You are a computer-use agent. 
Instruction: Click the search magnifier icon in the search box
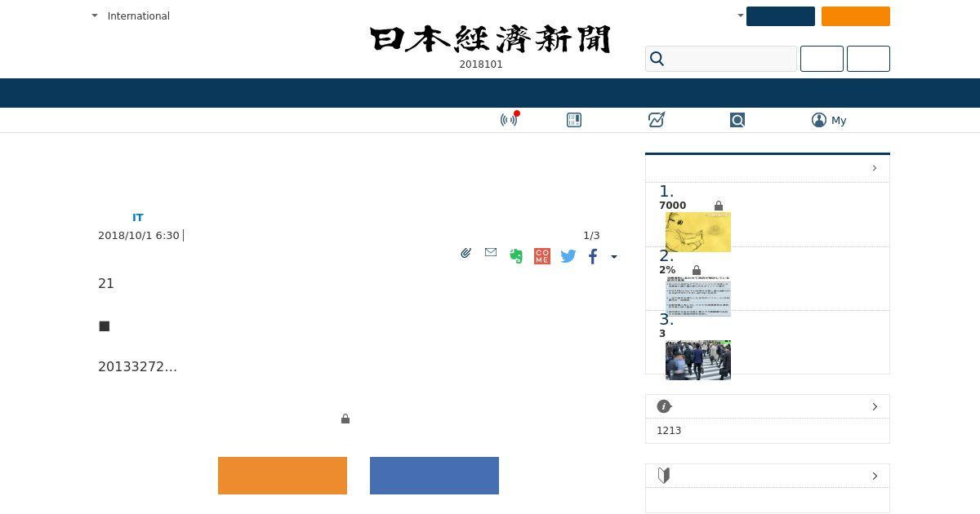coord(657,59)
